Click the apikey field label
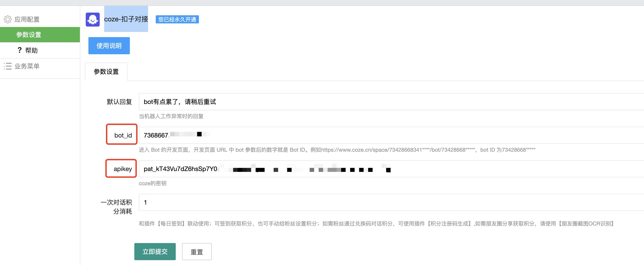Viewport: 644px width, 266px height. (122, 169)
